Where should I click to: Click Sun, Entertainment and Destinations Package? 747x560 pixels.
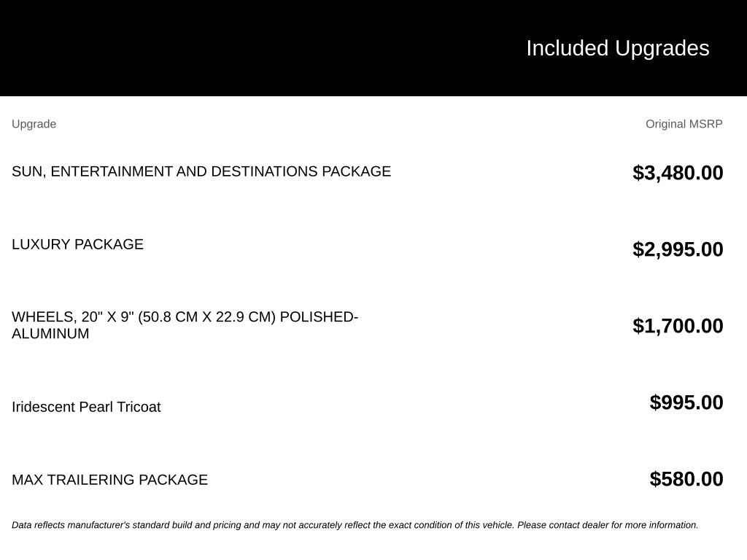point(201,171)
